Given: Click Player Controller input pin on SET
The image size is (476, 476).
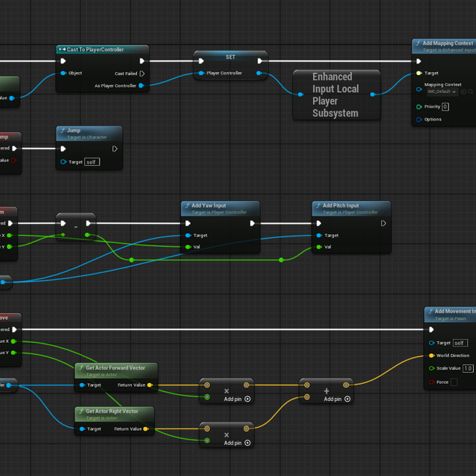Looking at the screenshot, I should click(201, 73).
